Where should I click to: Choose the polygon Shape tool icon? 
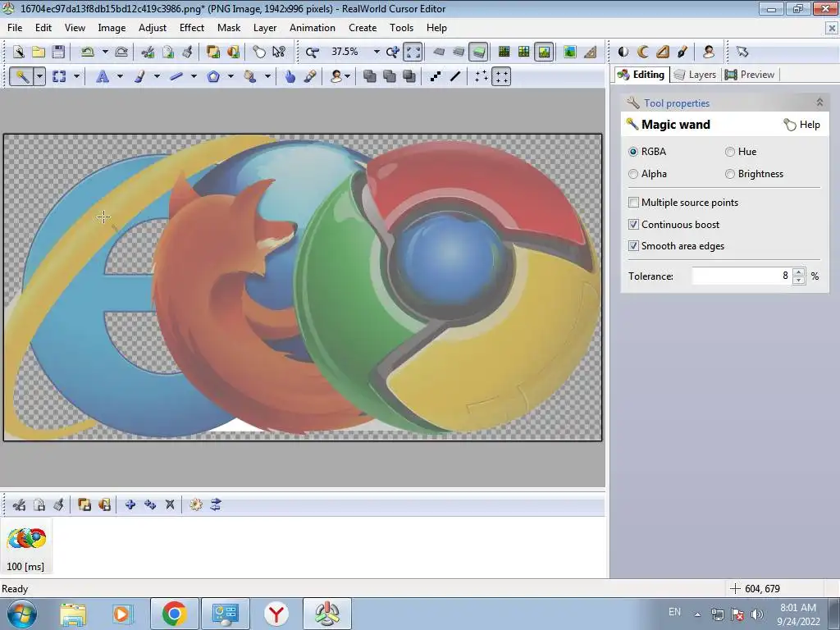coord(213,76)
